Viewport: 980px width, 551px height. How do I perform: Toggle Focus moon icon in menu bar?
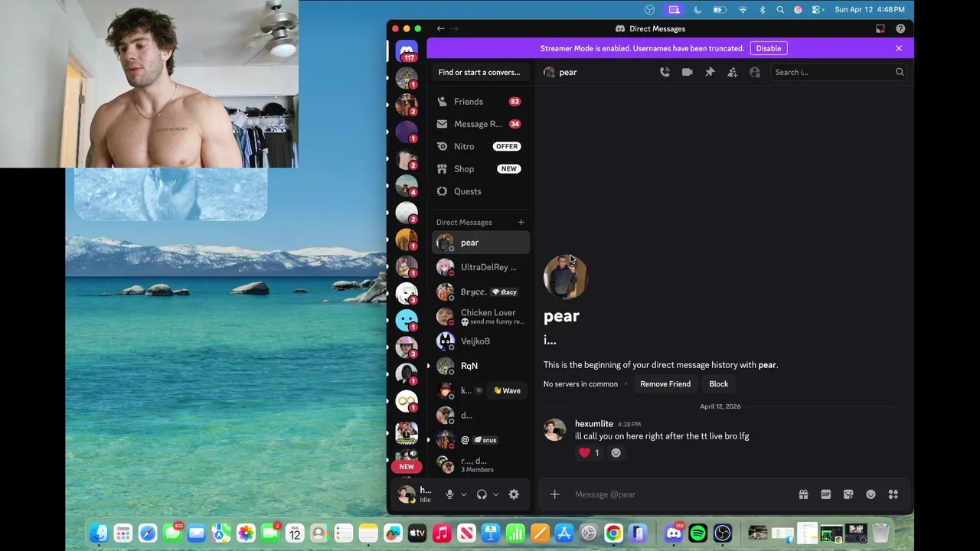697,9
